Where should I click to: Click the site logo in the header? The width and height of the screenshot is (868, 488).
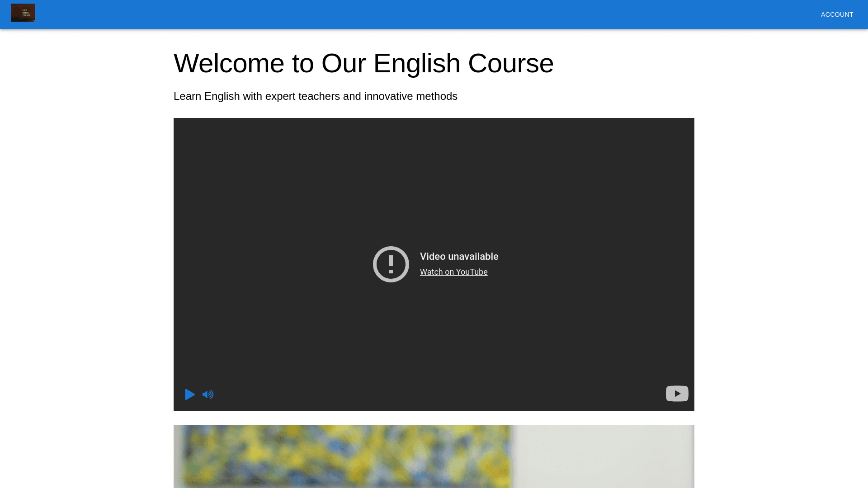click(23, 13)
